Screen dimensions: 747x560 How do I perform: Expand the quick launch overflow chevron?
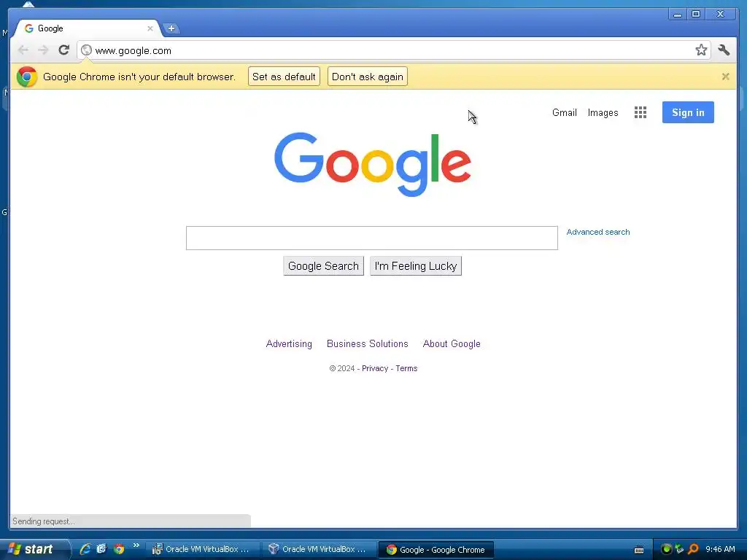[136, 545]
